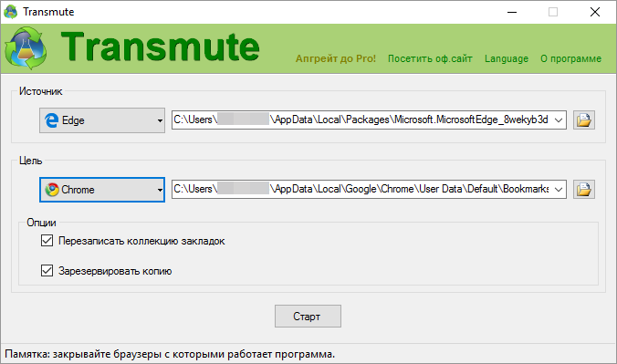The width and height of the screenshot is (617, 364).
Task: Open the Edge source browser dropdown
Action: (102, 120)
